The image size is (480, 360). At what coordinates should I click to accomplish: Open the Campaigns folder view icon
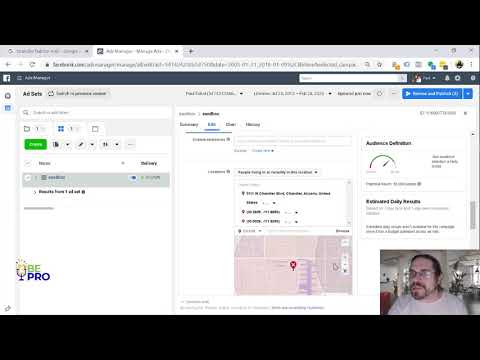click(x=27, y=129)
